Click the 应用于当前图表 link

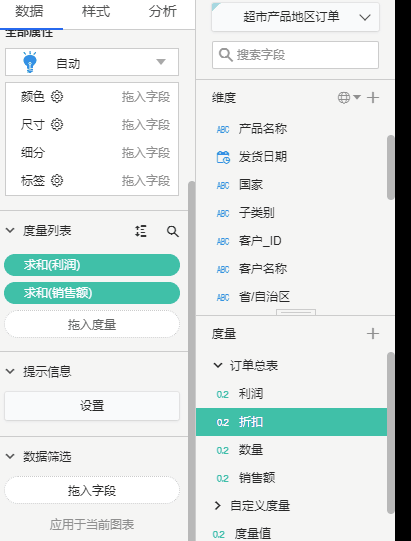pyautogui.click(x=92, y=524)
